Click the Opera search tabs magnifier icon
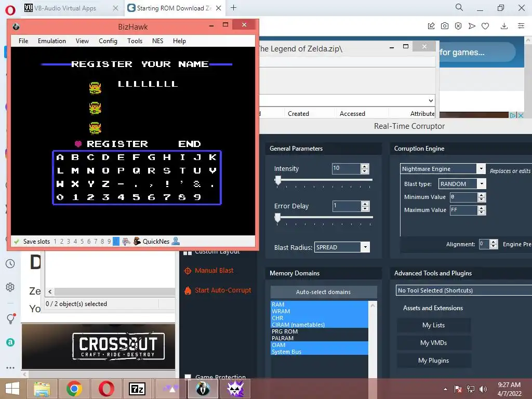 [x=459, y=7]
